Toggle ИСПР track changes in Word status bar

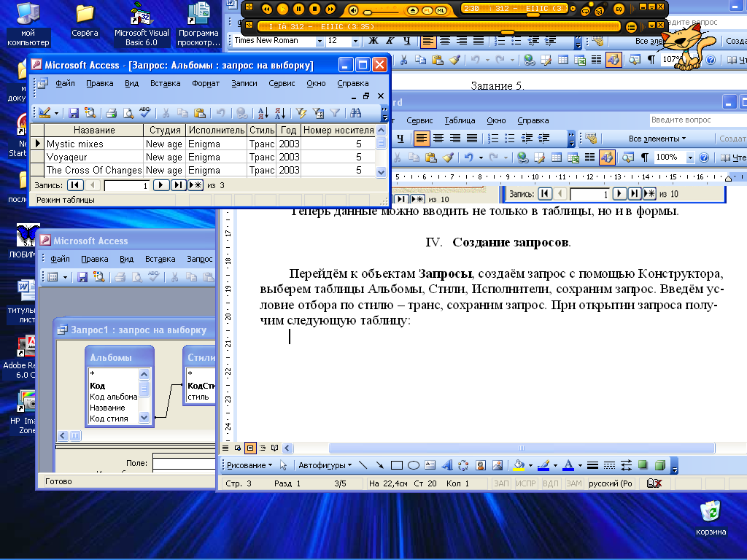coord(526,483)
